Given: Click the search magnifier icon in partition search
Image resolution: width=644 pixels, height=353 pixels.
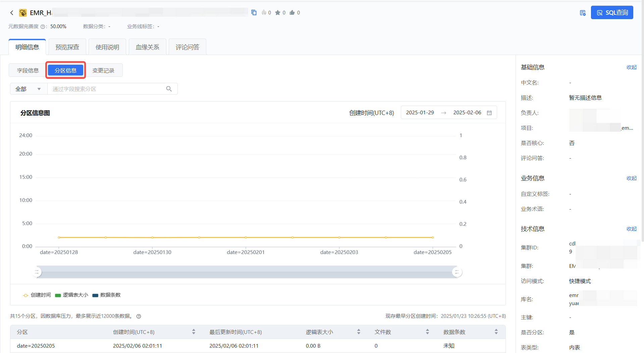Looking at the screenshot, I should (x=169, y=89).
